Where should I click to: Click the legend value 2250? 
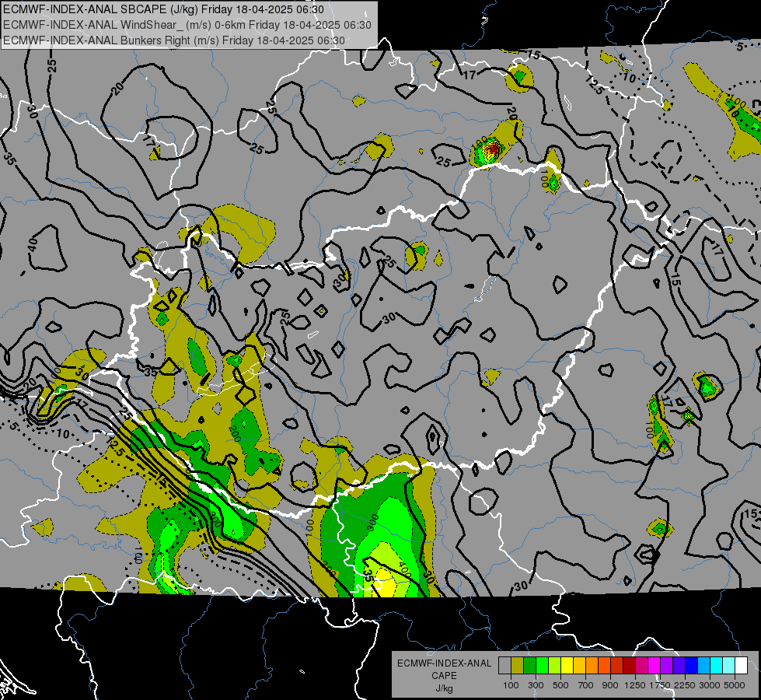[x=686, y=685]
